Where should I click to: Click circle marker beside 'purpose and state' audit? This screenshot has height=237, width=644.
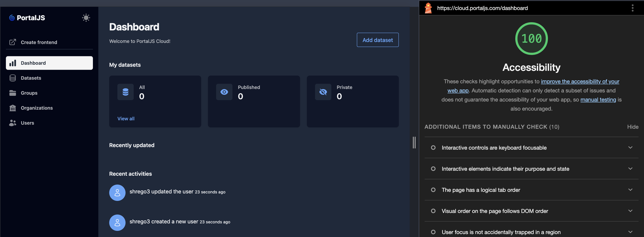[x=433, y=169]
